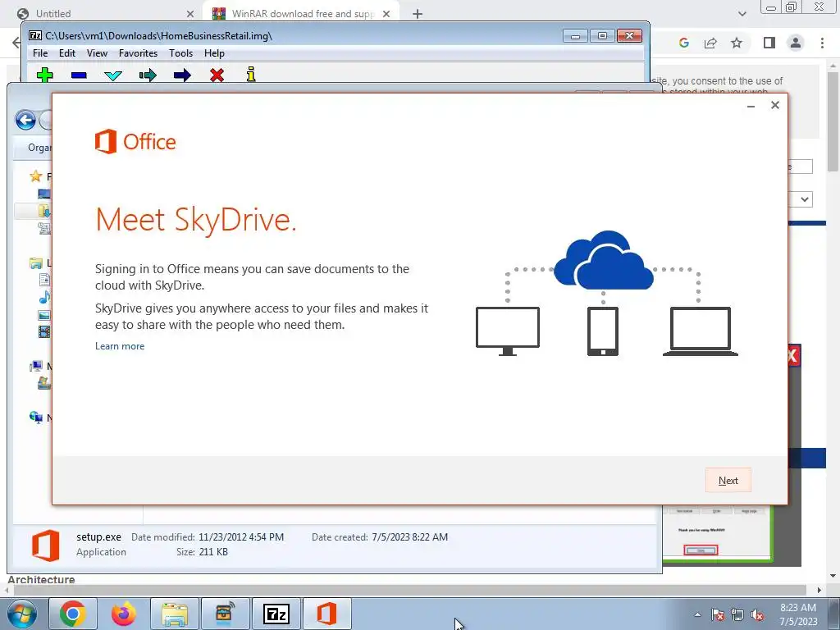Show hidden system tray icons

(697, 614)
